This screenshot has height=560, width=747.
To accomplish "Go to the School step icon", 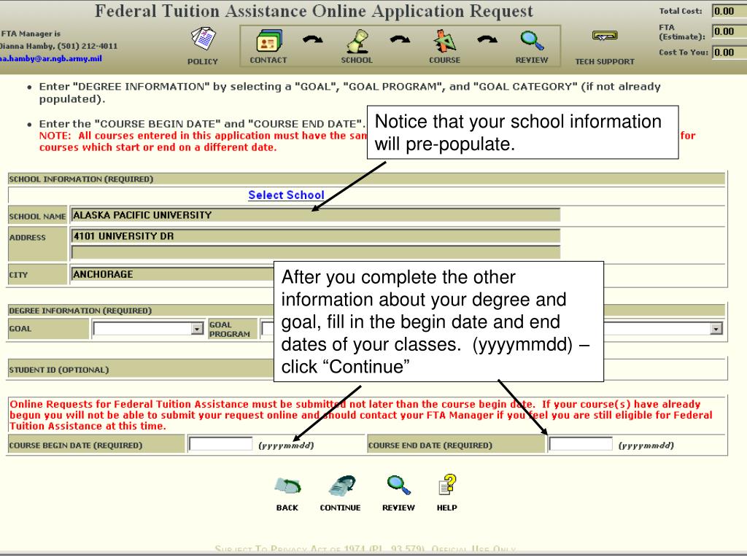I will click(x=357, y=41).
